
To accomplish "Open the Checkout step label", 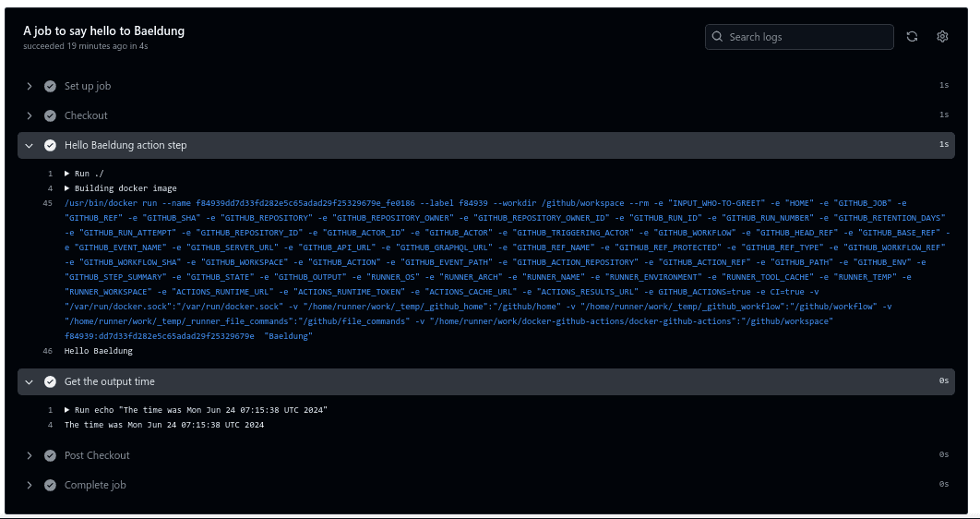I will coord(86,115).
